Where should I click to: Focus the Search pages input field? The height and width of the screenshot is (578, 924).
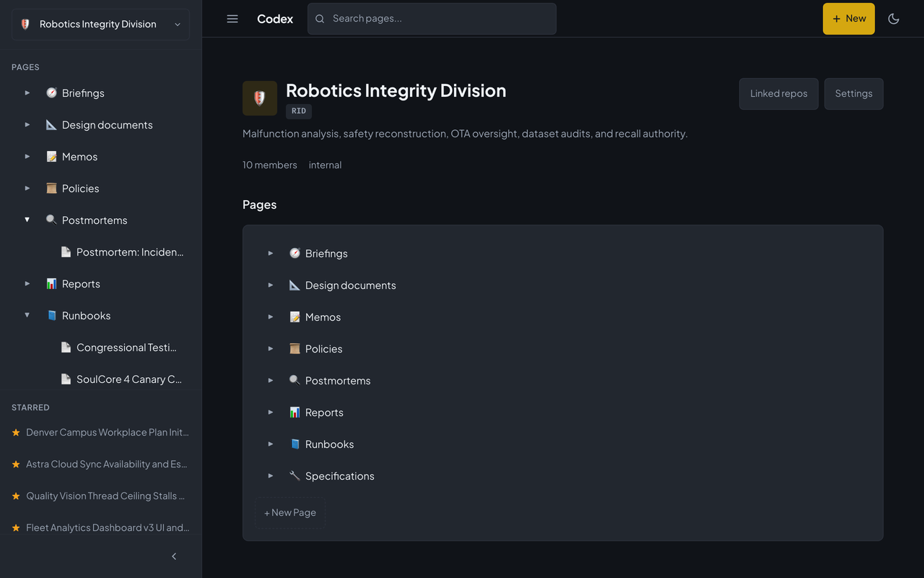[x=432, y=19]
